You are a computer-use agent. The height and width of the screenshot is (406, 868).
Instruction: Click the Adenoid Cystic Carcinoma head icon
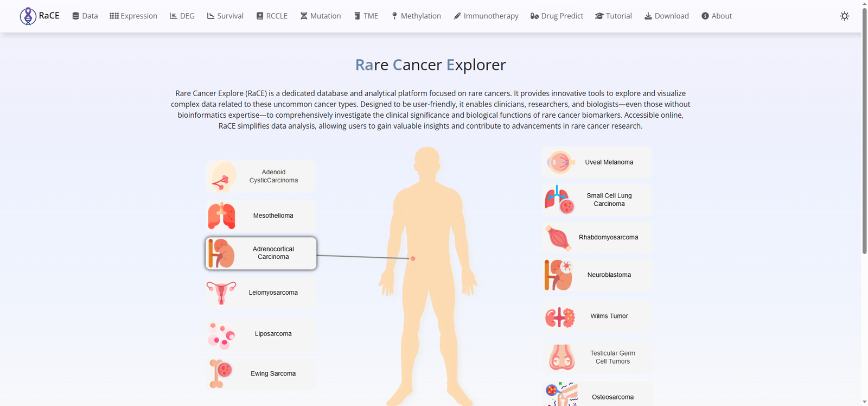click(x=222, y=176)
